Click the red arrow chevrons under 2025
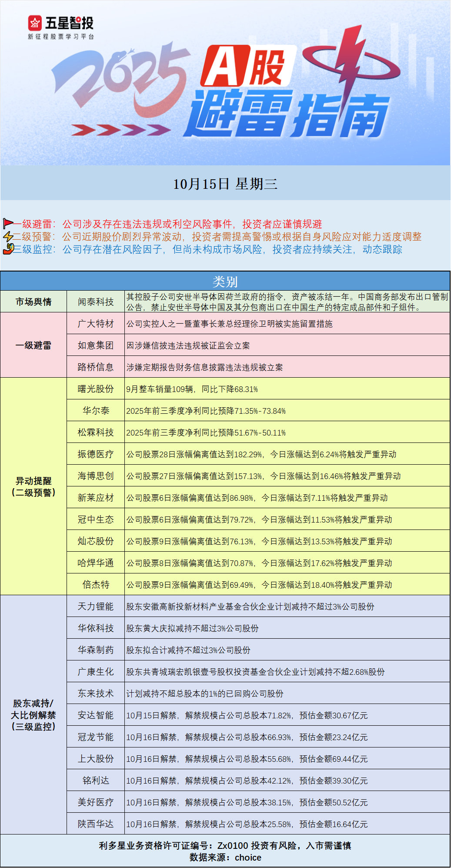 [121, 130]
